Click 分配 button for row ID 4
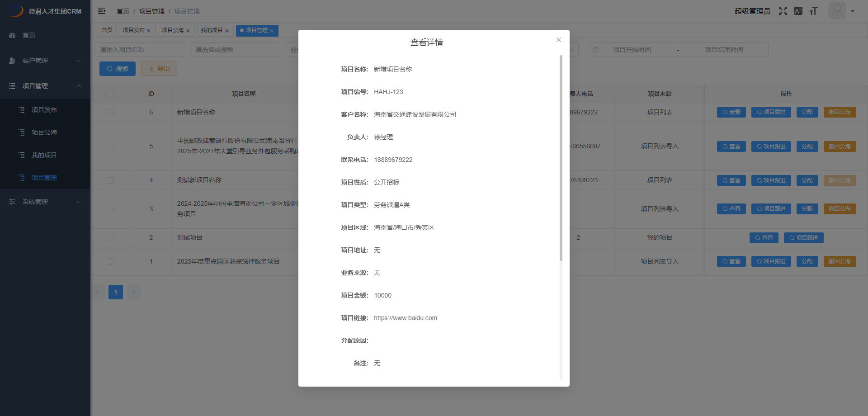This screenshot has width=868, height=416. click(807, 180)
